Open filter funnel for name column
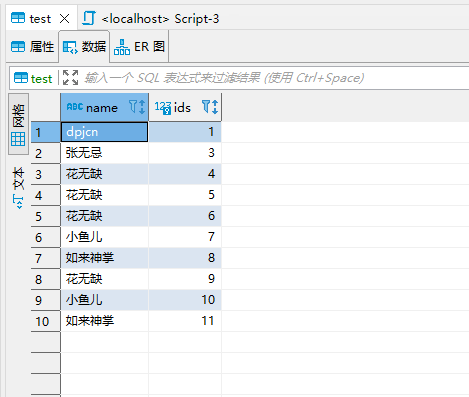 point(133,107)
